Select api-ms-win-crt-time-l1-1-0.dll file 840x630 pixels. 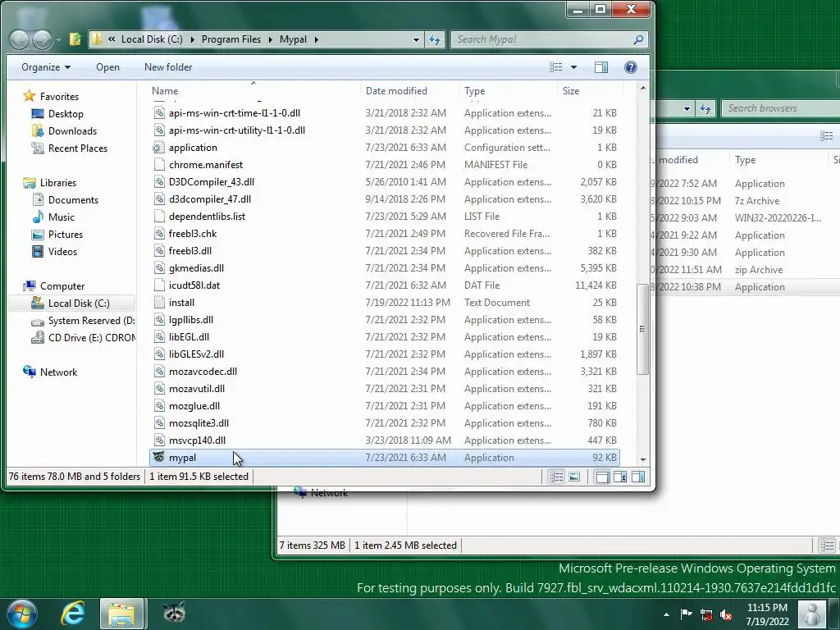coord(234,113)
